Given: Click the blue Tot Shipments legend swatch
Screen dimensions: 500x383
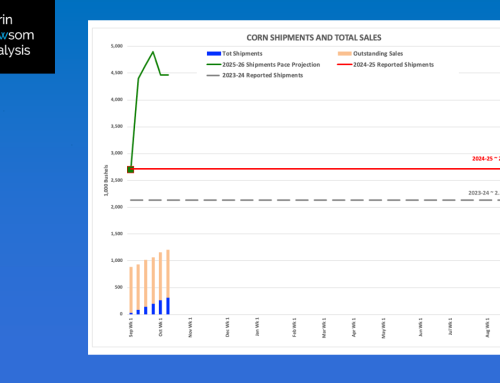Looking at the screenshot, I should 214,54.
